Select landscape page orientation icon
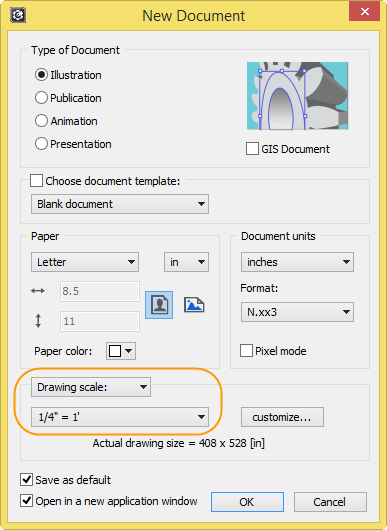 (x=194, y=305)
